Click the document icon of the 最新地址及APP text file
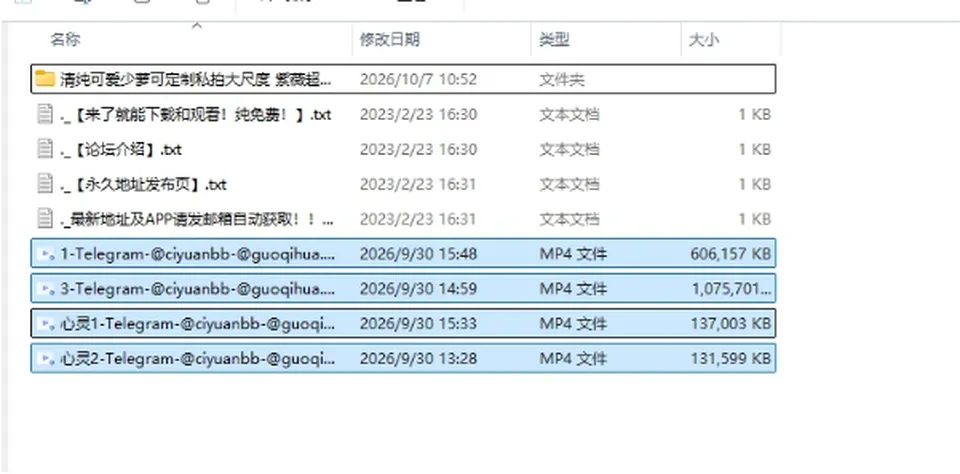960x474 pixels. tap(45, 219)
